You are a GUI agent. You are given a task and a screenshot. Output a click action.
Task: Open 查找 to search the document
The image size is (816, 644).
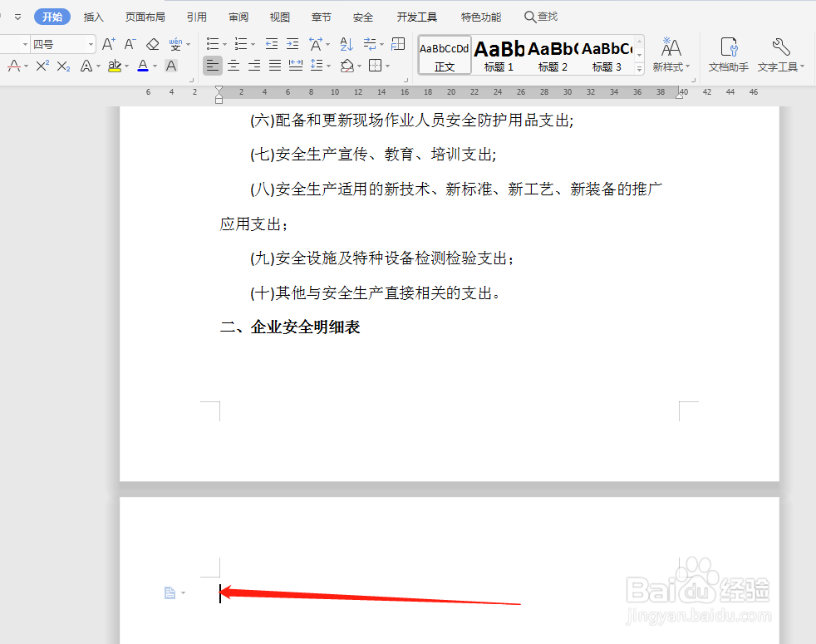tap(543, 16)
